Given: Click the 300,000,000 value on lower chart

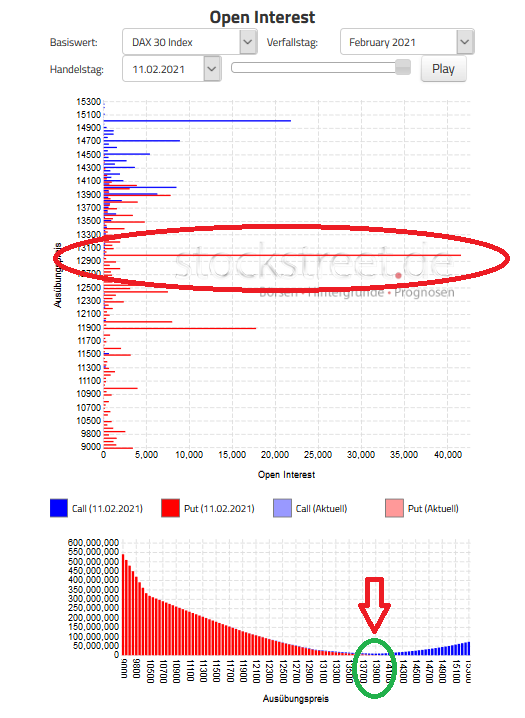Looking at the screenshot, I should point(93,599).
